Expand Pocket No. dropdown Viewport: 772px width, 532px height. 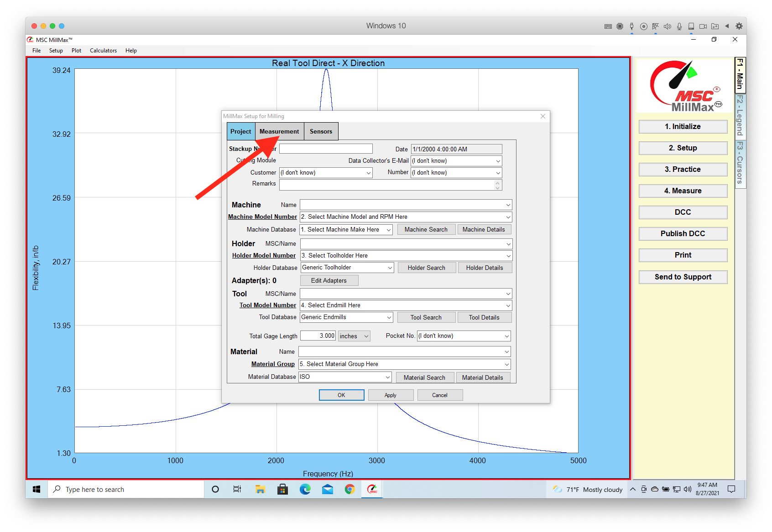[506, 336]
